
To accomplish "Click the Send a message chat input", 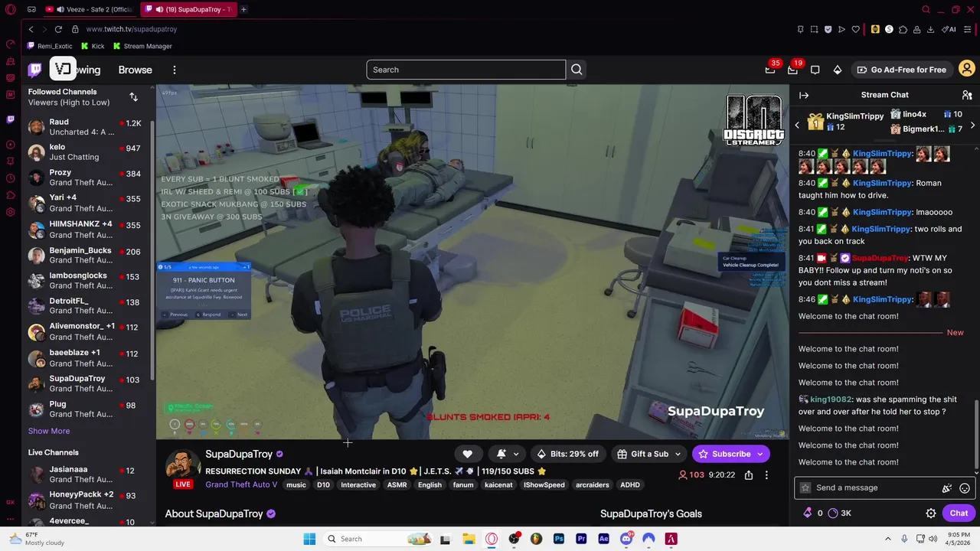I will click(873, 488).
